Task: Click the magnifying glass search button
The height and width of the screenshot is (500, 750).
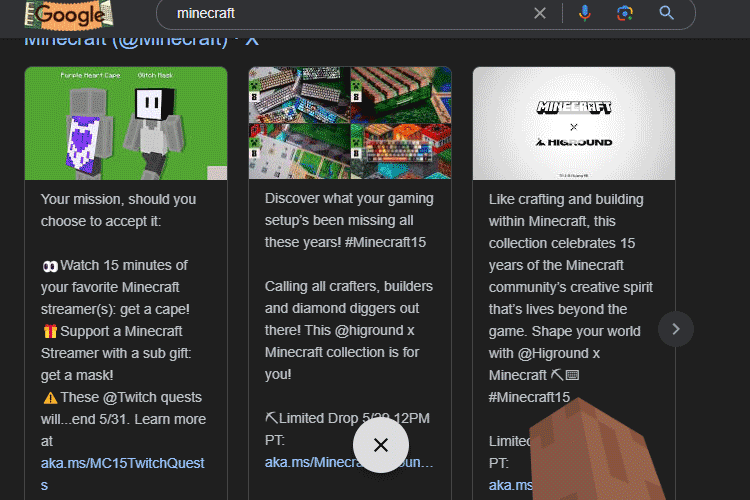Action: pyautogui.click(x=666, y=13)
